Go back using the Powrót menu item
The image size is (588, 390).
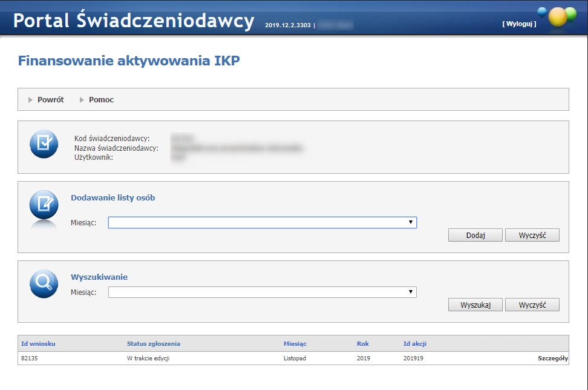click(x=50, y=100)
